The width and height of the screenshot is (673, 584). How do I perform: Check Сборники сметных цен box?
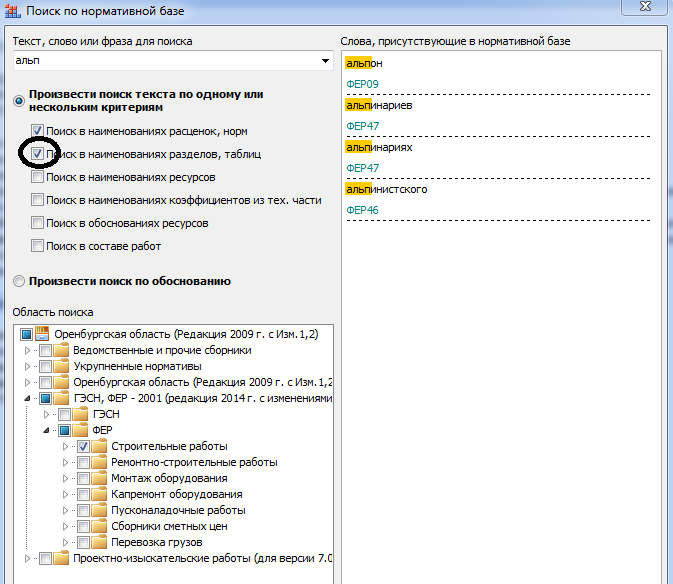[x=83, y=526]
